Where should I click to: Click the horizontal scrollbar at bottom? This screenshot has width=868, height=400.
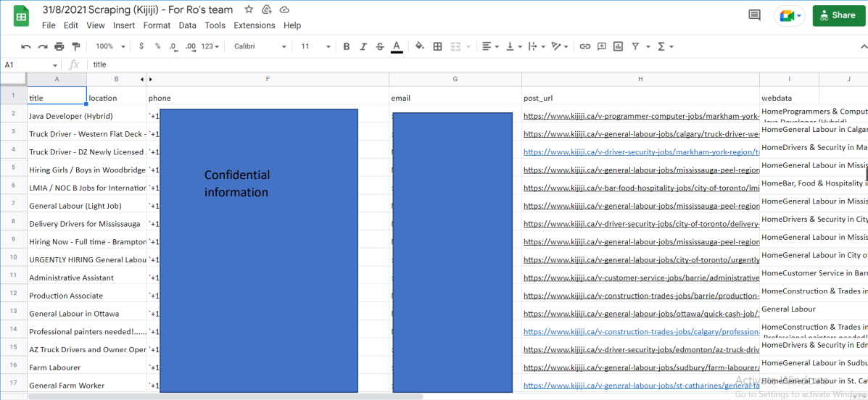(226, 396)
